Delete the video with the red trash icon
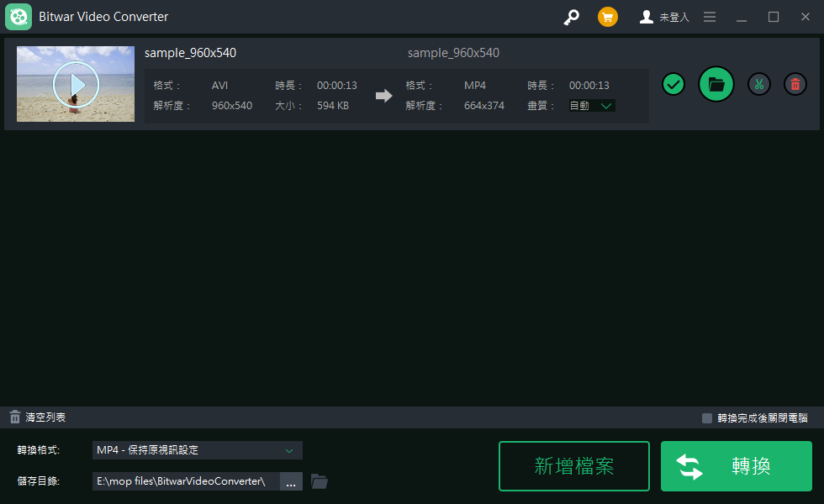Viewport: 824px width, 504px height. [x=795, y=84]
